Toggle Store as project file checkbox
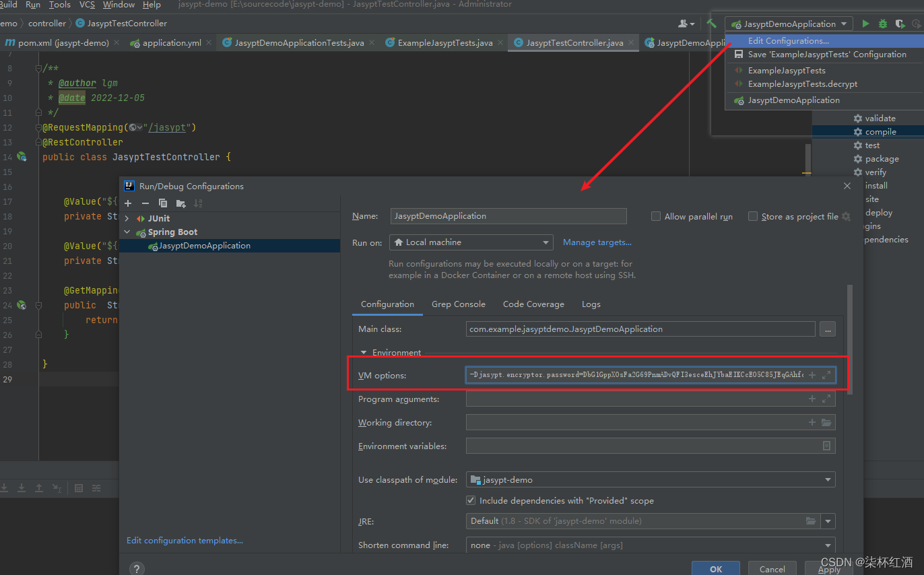The image size is (924, 575). coord(753,216)
